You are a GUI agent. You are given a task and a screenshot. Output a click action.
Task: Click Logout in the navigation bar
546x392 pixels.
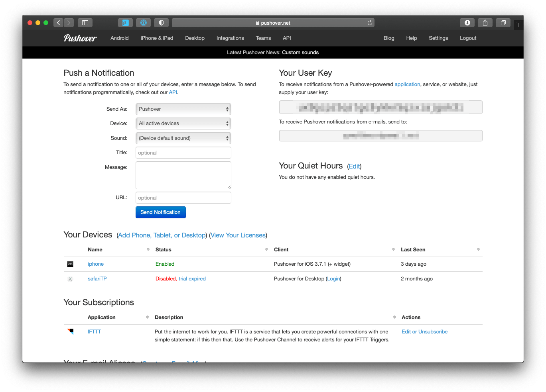[468, 38]
